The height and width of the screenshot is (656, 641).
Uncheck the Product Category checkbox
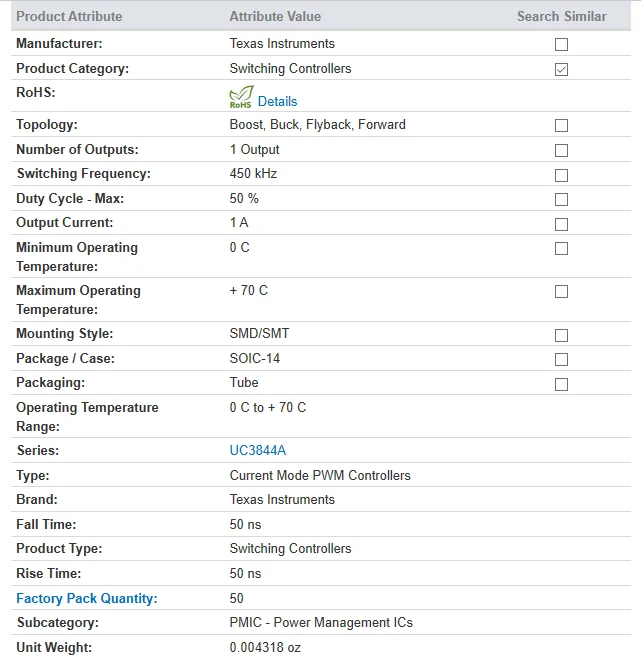click(561, 69)
